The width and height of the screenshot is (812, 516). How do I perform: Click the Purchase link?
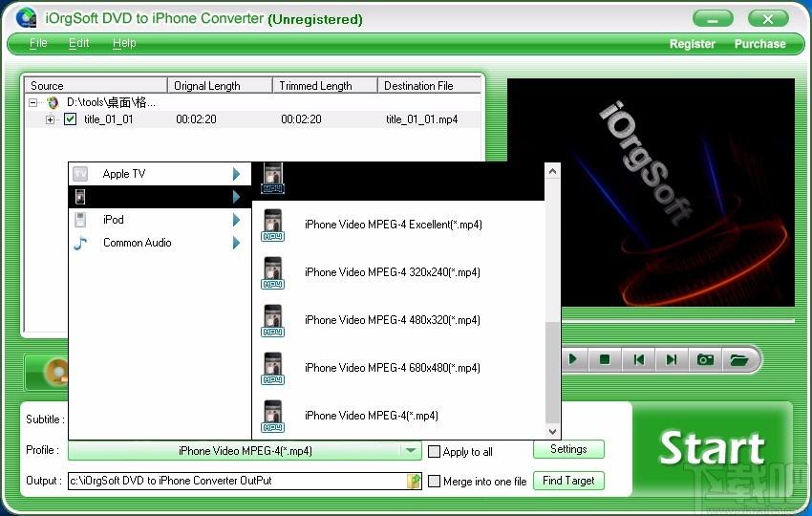(759, 44)
